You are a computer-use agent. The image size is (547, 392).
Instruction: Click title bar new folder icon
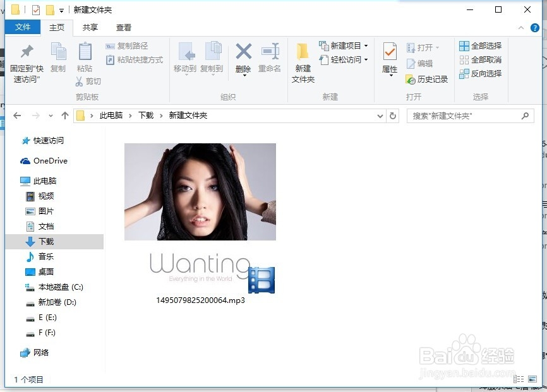pyautogui.click(x=51, y=9)
